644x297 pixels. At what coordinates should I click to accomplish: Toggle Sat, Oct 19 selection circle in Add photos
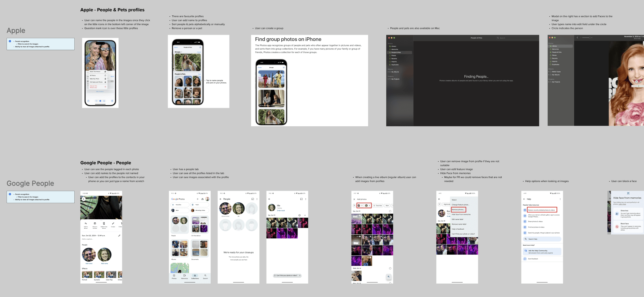click(x=390, y=211)
